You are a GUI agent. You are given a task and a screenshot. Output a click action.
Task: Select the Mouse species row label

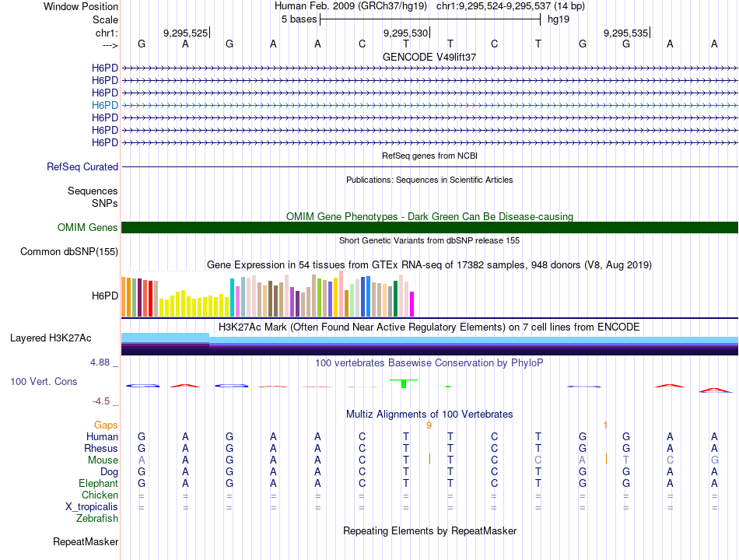coord(103,460)
